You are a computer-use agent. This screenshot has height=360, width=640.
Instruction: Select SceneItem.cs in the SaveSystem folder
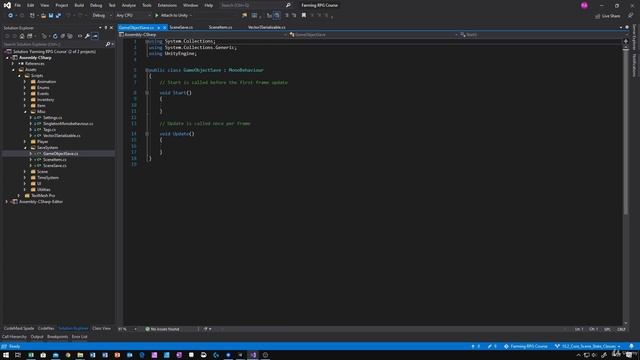tap(55, 160)
